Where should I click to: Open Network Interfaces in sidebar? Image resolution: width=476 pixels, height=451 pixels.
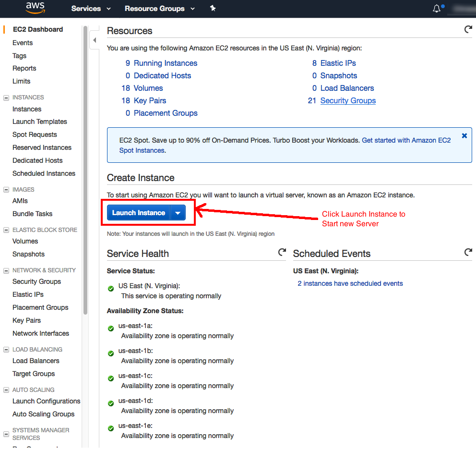pyautogui.click(x=41, y=334)
